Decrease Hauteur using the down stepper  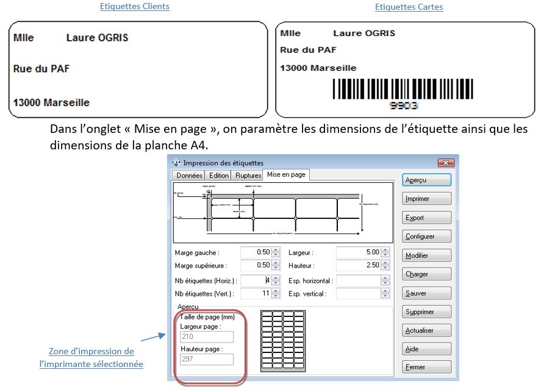pos(385,267)
